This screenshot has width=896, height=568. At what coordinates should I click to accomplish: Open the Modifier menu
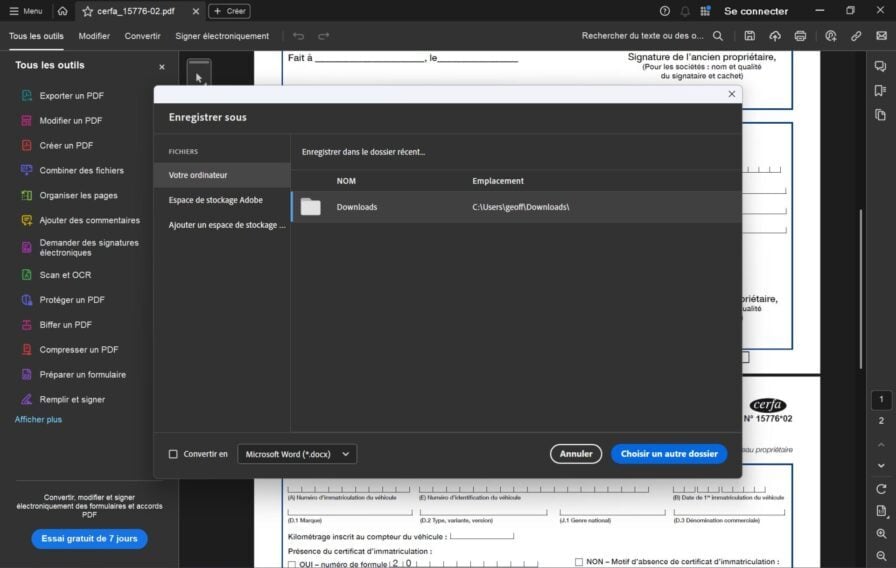[94, 36]
